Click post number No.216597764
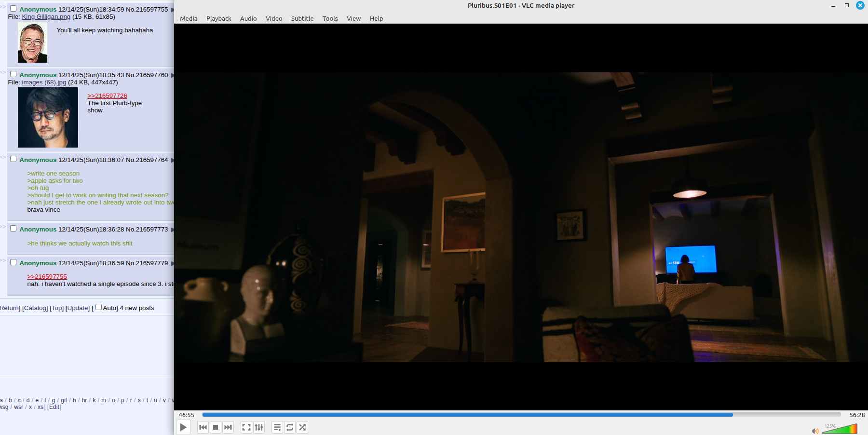The height and width of the screenshot is (435, 868). tap(147, 160)
